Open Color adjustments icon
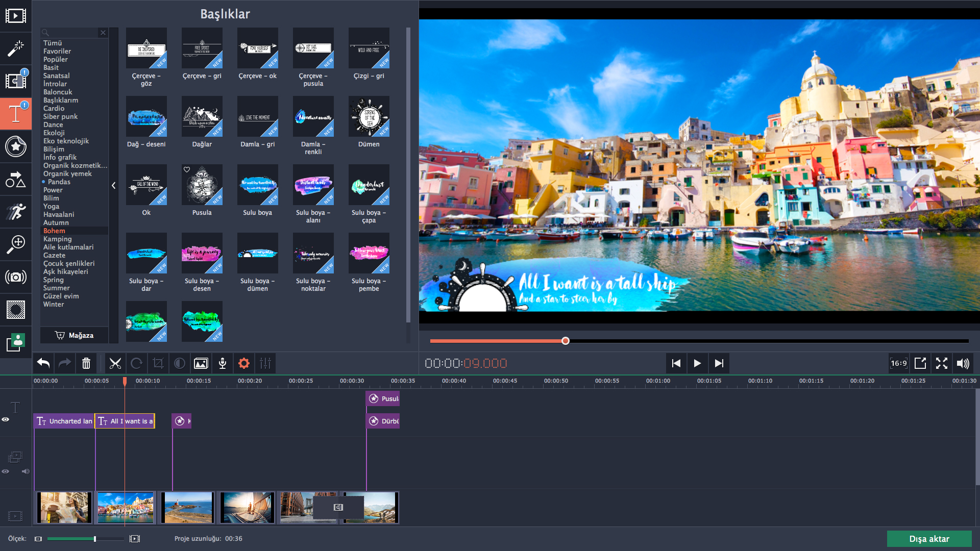Viewport: 980px width, 551px height. coord(180,363)
